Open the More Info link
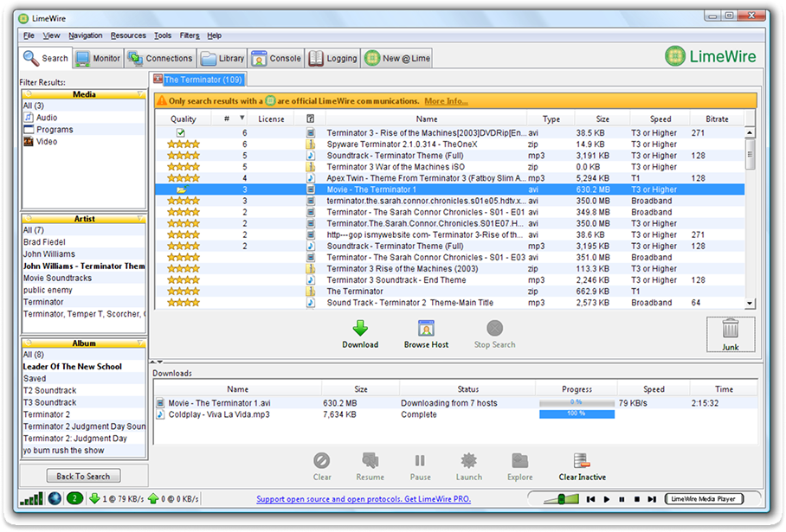Image resolution: width=786 pixels, height=532 pixels. pos(446,100)
